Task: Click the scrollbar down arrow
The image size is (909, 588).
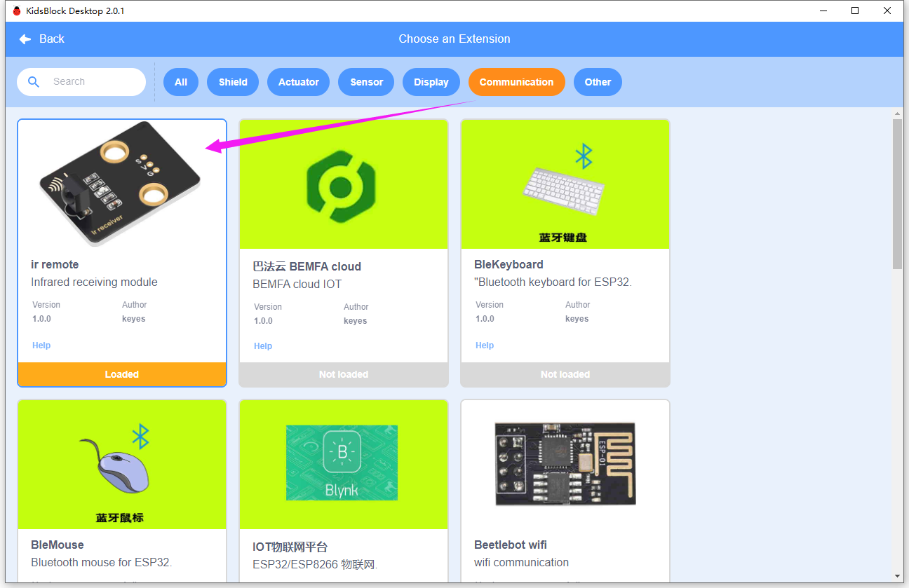Action: [898, 576]
